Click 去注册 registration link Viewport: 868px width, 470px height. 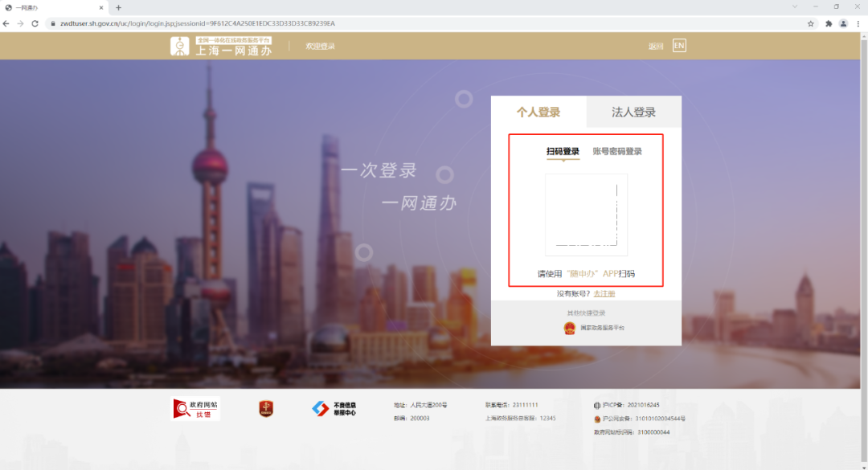click(x=604, y=293)
